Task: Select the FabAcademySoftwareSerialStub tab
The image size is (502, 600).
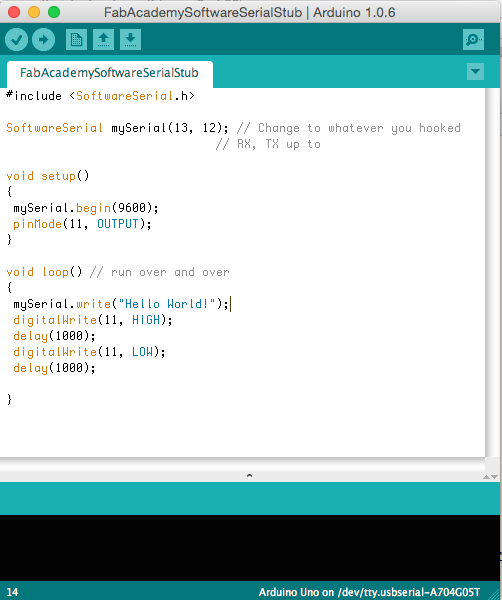Action: [109, 73]
